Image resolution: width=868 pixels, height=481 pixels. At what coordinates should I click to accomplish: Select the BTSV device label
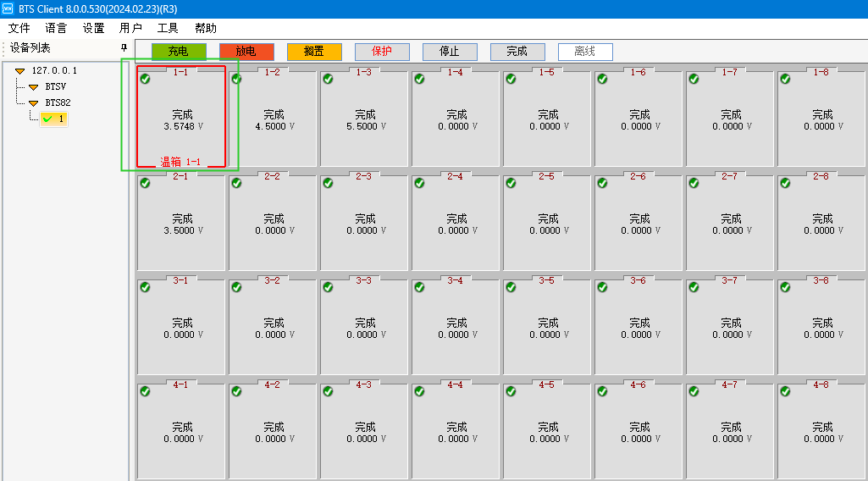55,87
